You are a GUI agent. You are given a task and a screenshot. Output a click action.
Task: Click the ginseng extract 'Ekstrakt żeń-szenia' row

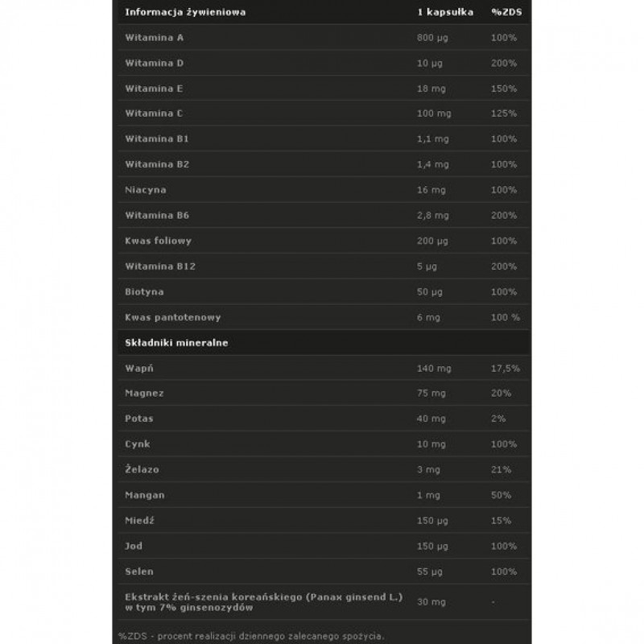coord(264,601)
